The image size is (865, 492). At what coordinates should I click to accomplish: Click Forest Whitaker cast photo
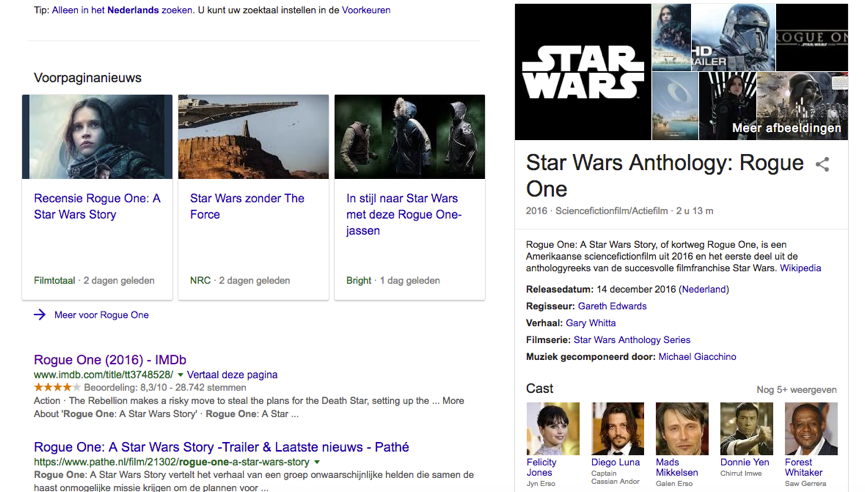(811, 429)
